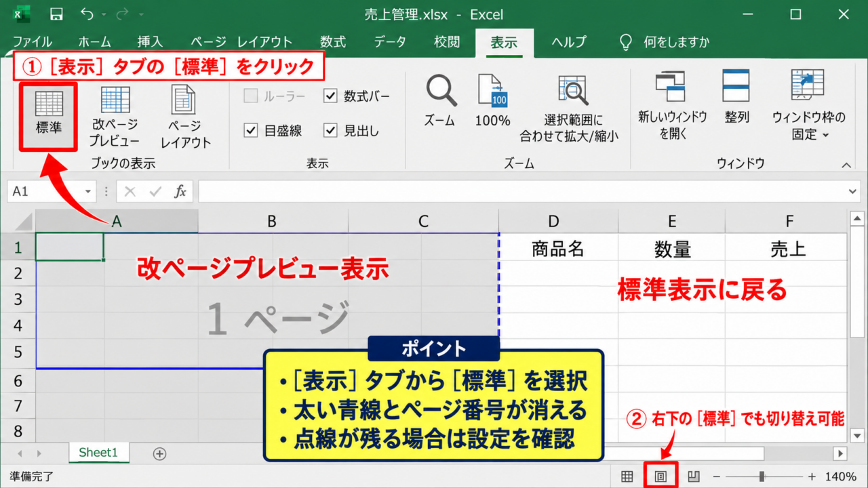Toggle the 目盛線 checkbox
868x488 pixels.
point(251,131)
